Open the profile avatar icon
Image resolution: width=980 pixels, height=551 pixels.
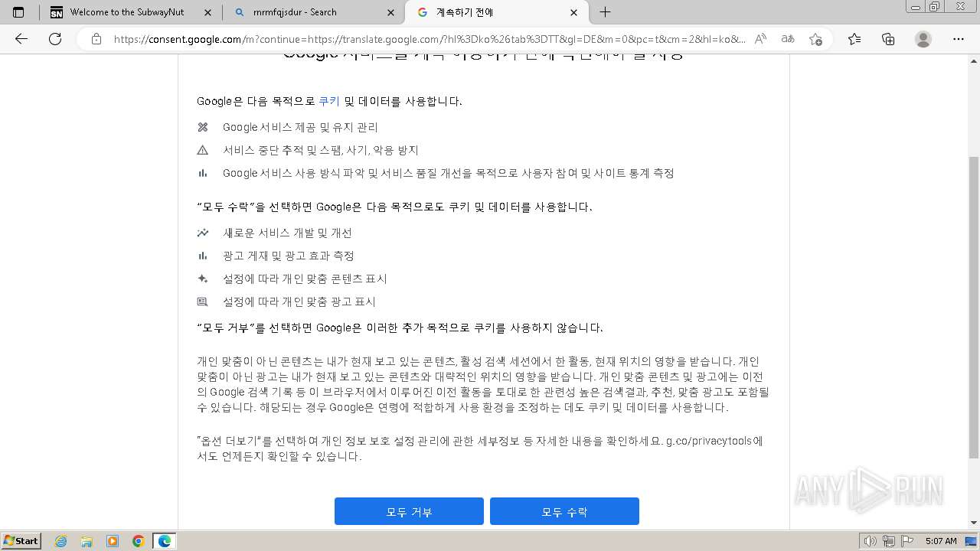click(923, 39)
